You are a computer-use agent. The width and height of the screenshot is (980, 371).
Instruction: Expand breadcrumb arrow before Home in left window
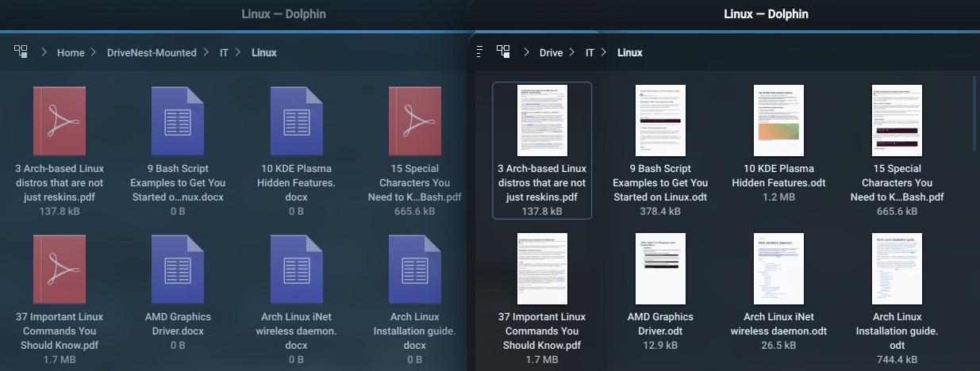pos(44,53)
